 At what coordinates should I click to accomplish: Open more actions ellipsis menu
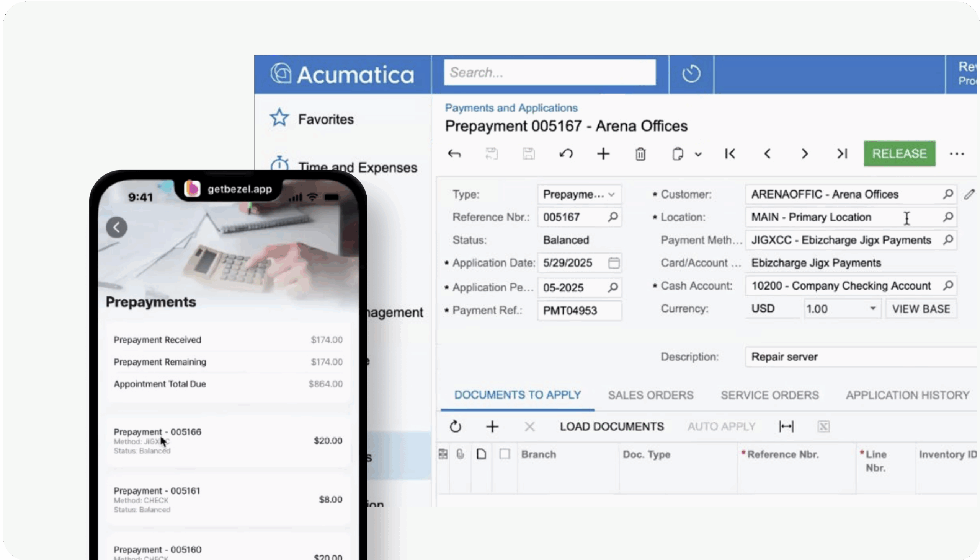tap(957, 154)
